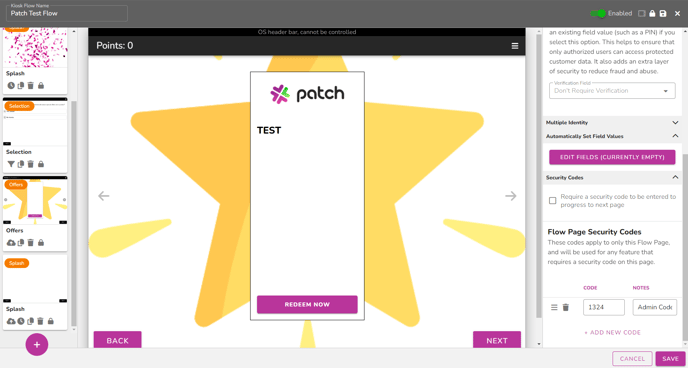
Task: Lock the Selection page
Action: point(41,164)
